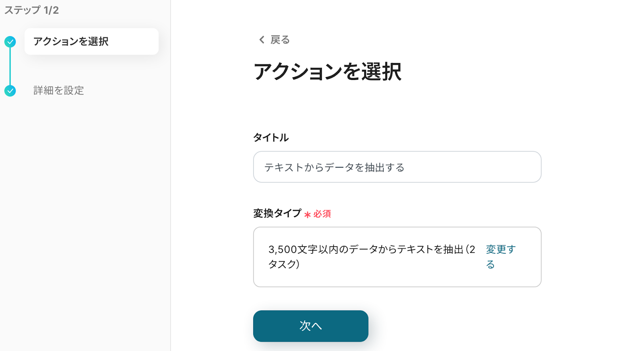This screenshot has width=644, height=351.
Task: Click the ステップ 1/2 indicator text
Action: pyautogui.click(x=31, y=10)
